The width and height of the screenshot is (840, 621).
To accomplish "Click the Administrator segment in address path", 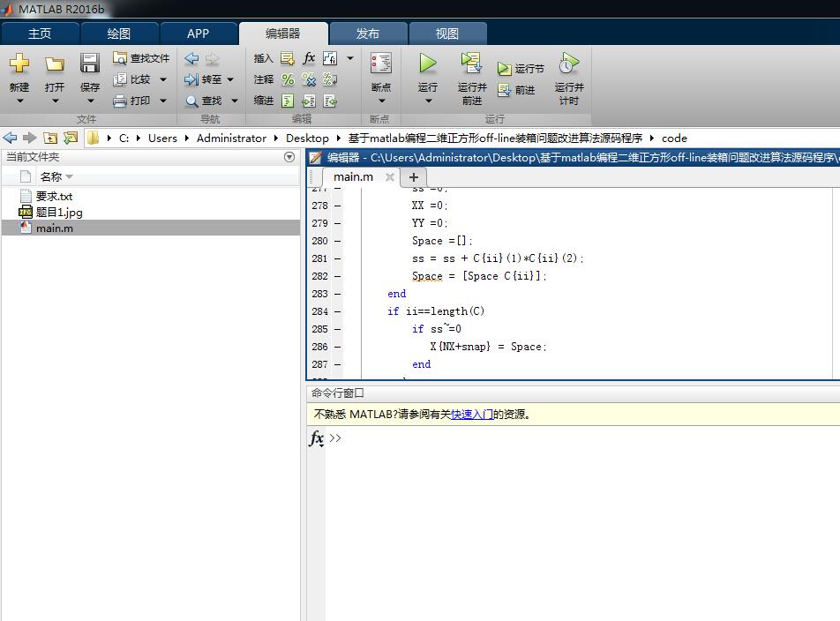I will point(231,138).
